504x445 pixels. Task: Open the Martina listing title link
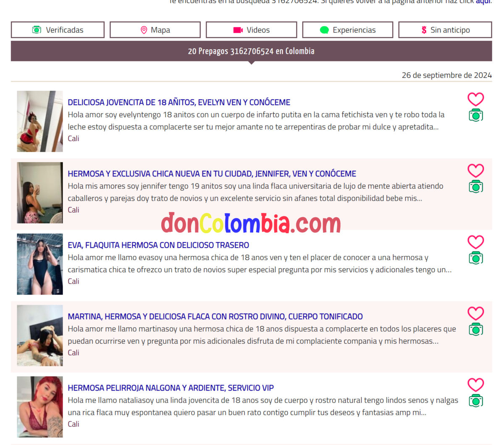[215, 316]
